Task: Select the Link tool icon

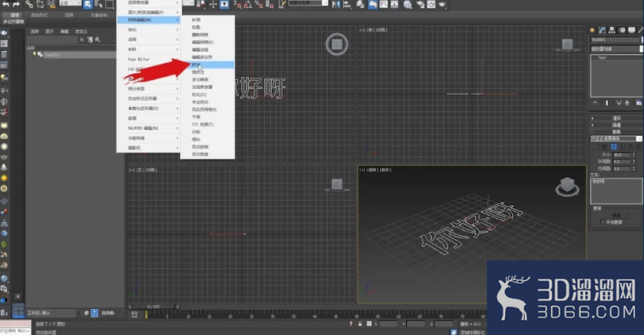Action: (29, 5)
